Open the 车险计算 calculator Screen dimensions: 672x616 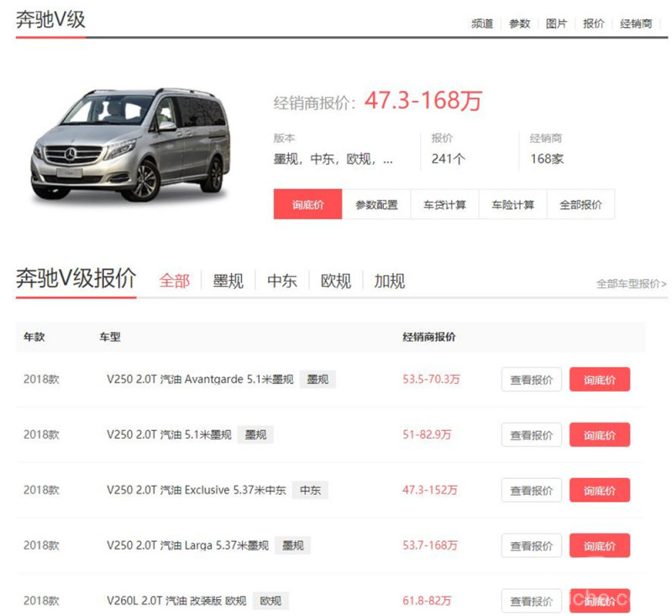(x=512, y=204)
